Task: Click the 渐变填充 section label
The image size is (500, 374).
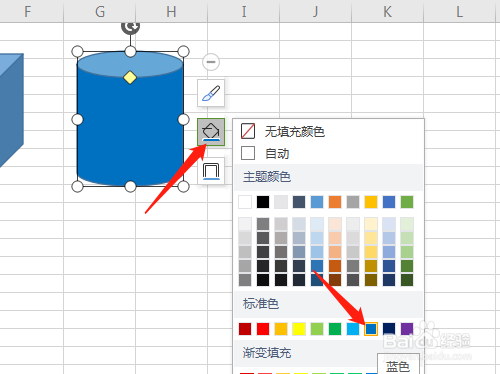Action: [267, 352]
